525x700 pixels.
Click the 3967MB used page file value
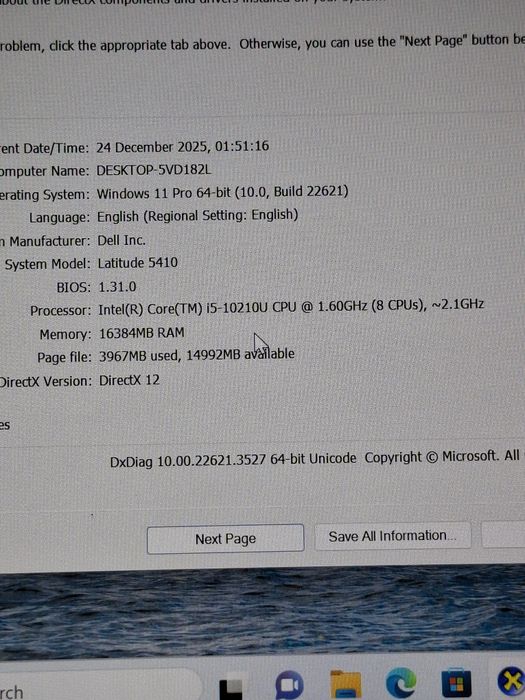tap(196, 355)
